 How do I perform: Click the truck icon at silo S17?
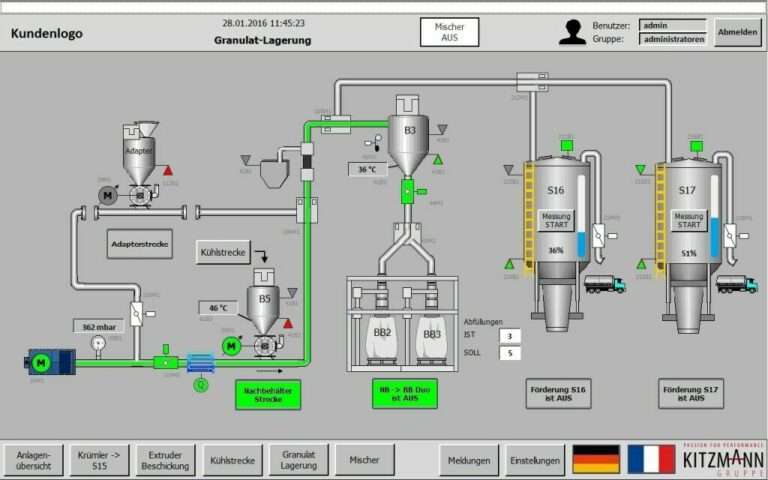[x=737, y=284]
